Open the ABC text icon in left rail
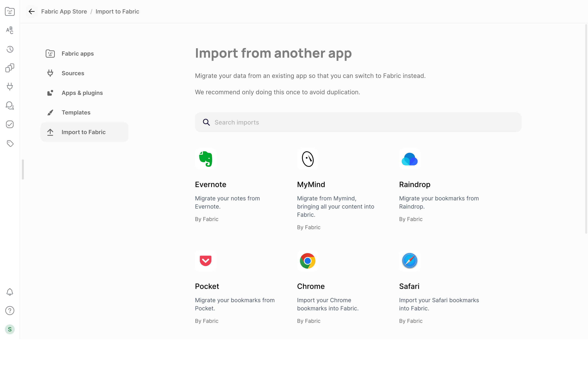The width and height of the screenshot is (588, 368). click(x=10, y=30)
